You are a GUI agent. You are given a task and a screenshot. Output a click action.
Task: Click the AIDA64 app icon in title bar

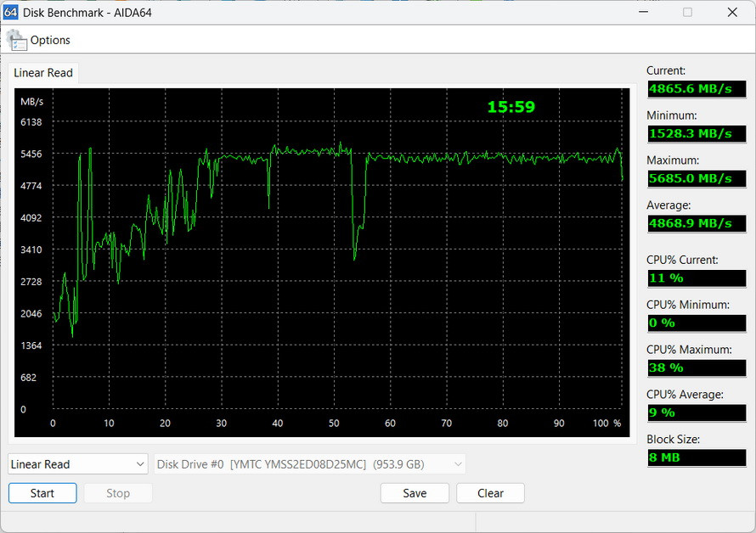(11, 12)
